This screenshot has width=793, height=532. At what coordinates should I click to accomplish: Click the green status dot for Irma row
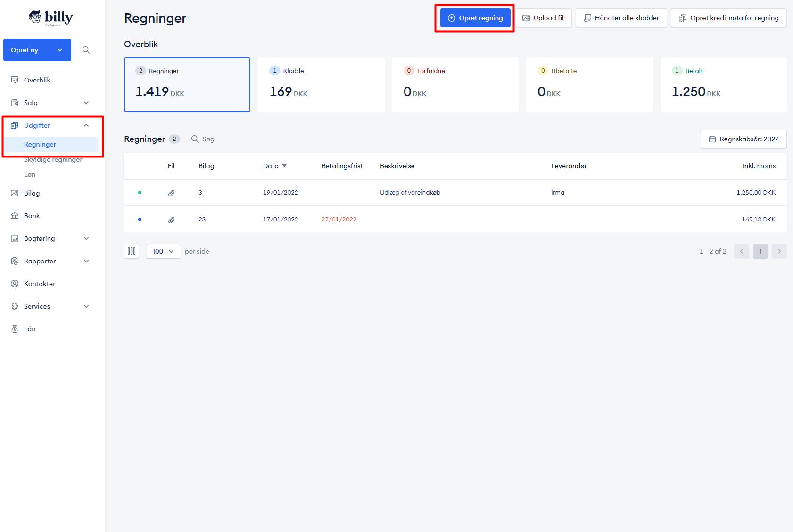click(140, 192)
